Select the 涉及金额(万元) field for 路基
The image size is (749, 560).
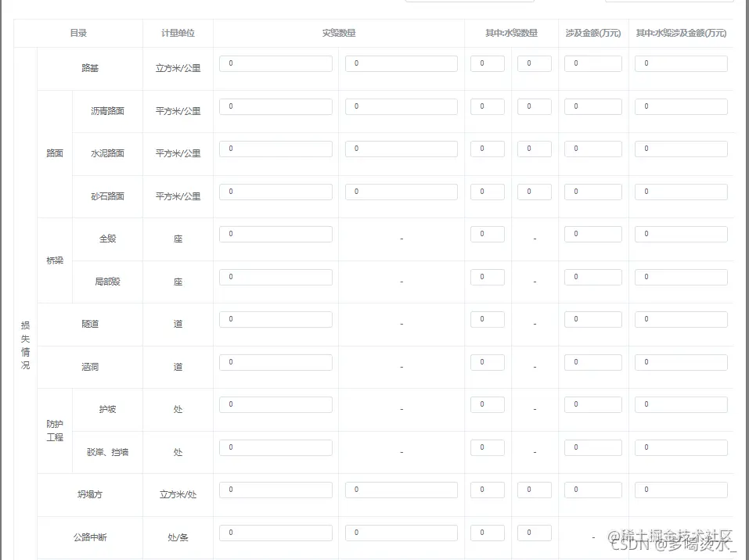point(592,63)
